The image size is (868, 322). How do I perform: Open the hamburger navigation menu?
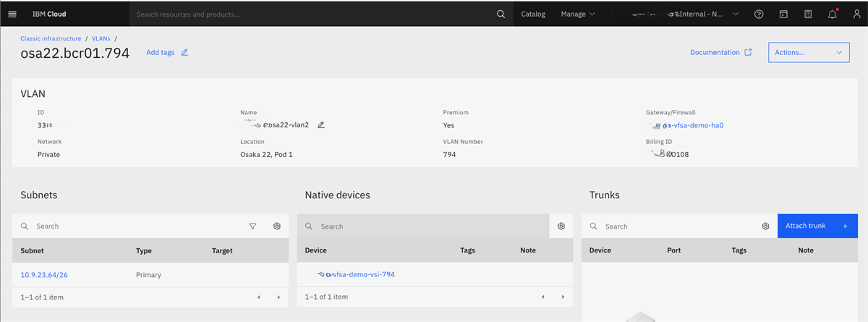pos(12,14)
